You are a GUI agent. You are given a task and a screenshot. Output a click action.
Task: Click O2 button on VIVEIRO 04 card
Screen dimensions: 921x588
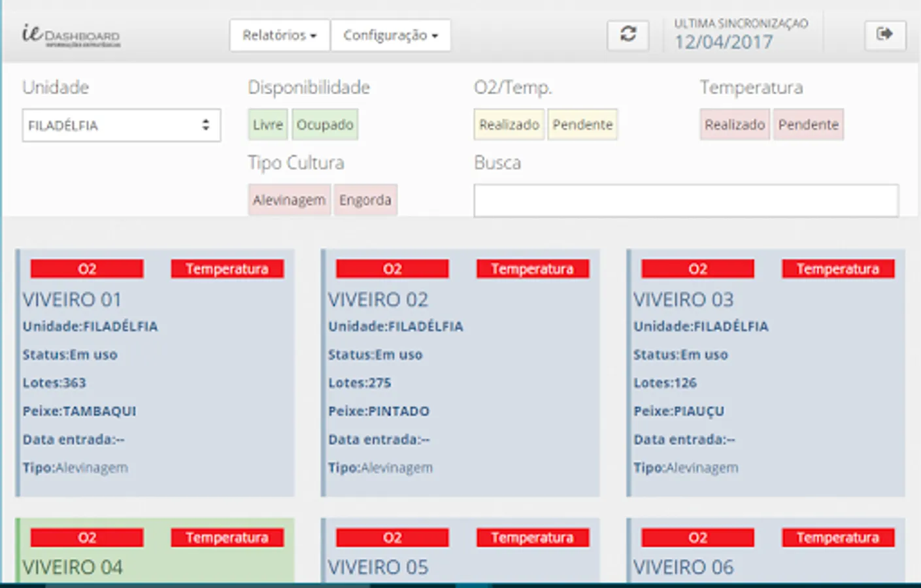click(87, 538)
